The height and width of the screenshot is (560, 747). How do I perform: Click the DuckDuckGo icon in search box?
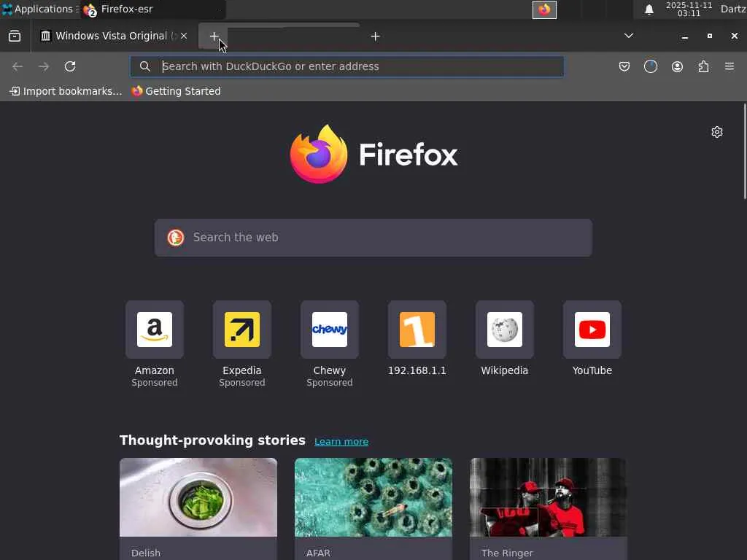pyautogui.click(x=175, y=238)
